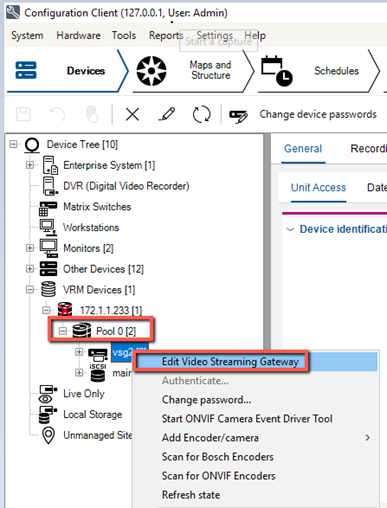Select the Workstations tree icon

click(47, 227)
